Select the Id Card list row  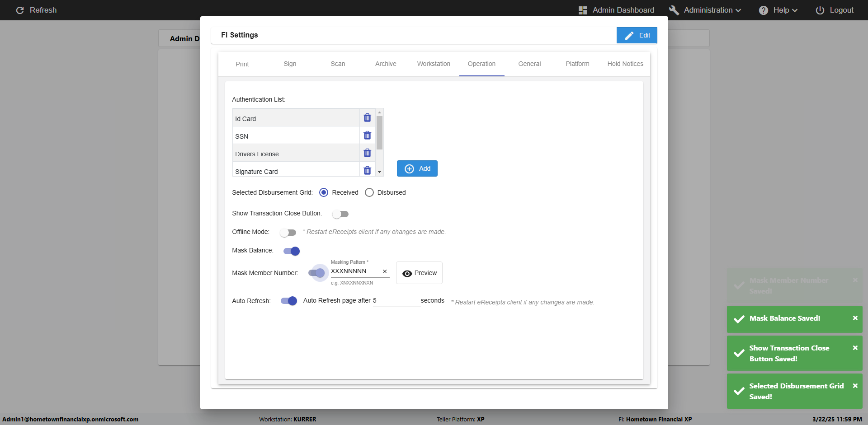[296, 118]
